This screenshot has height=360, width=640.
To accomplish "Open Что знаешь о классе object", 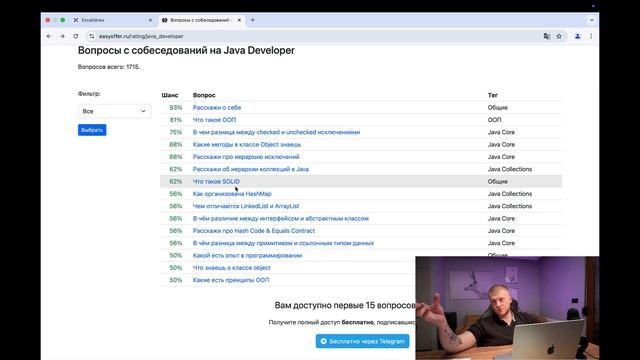I will pos(231,268).
